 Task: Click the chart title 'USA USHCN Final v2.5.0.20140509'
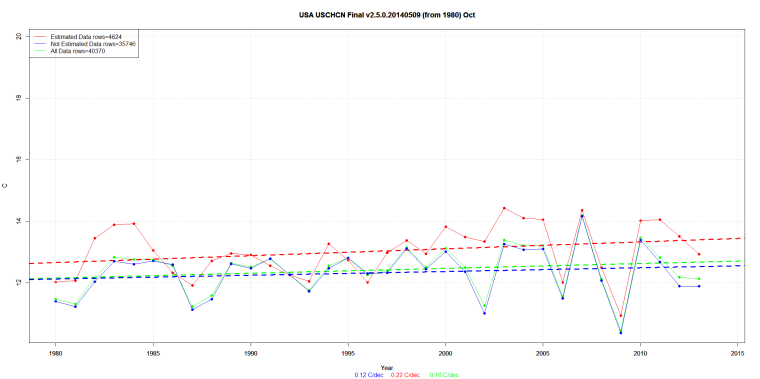tap(387, 16)
